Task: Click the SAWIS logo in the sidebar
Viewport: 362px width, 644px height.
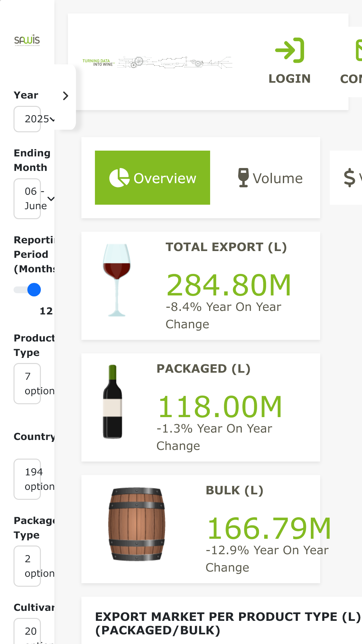Action: [27, 41]
